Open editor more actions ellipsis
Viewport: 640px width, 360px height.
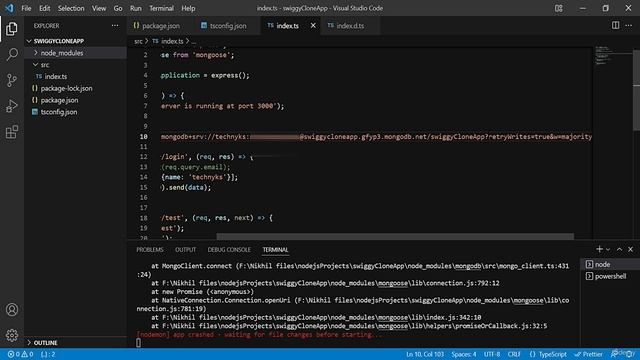[629, 25]
